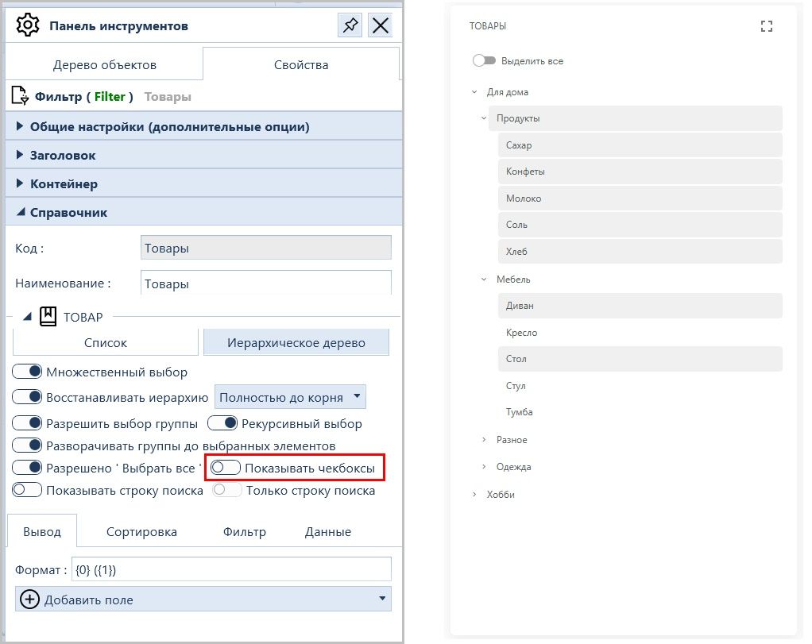
Task: Collapse the Справочник section
Action: click(x=20, y=212)
